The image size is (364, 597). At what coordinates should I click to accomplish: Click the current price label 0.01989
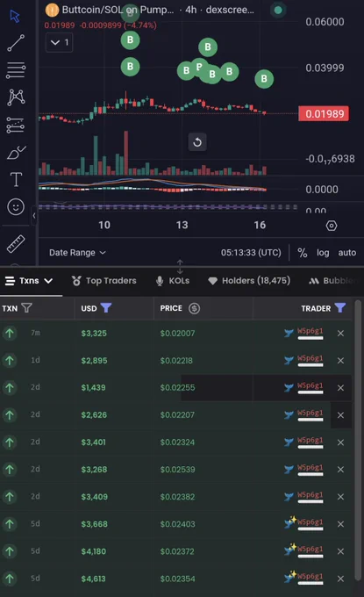(324, 114)
